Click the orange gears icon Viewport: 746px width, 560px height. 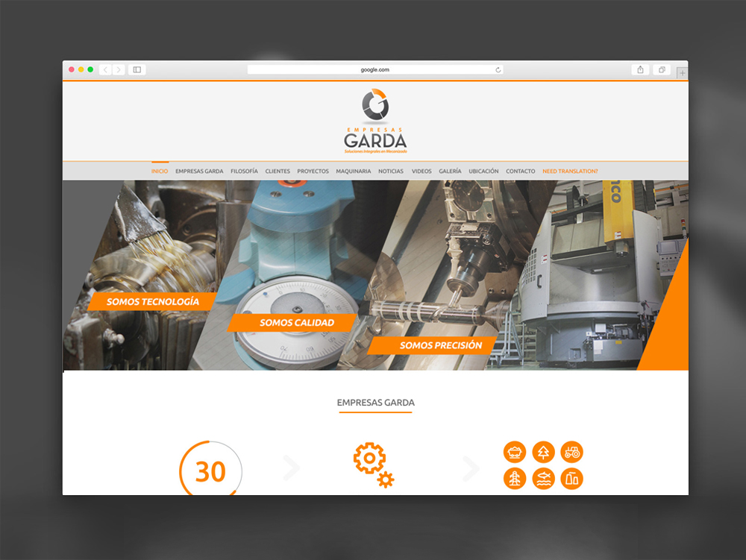point(374,465)
